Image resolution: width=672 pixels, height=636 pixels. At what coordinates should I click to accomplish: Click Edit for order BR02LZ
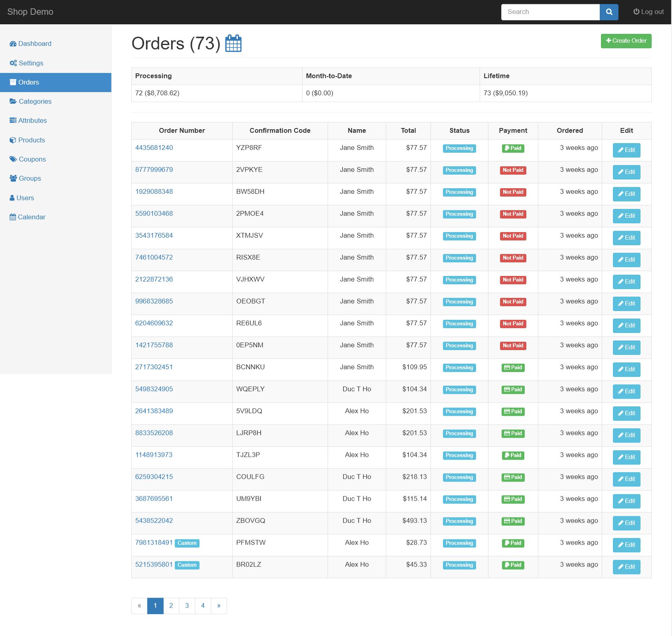(626, 567)
